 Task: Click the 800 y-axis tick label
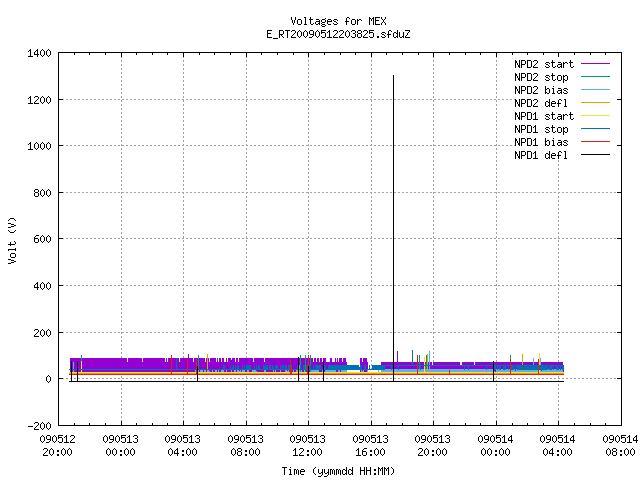(x=42, y=193)
